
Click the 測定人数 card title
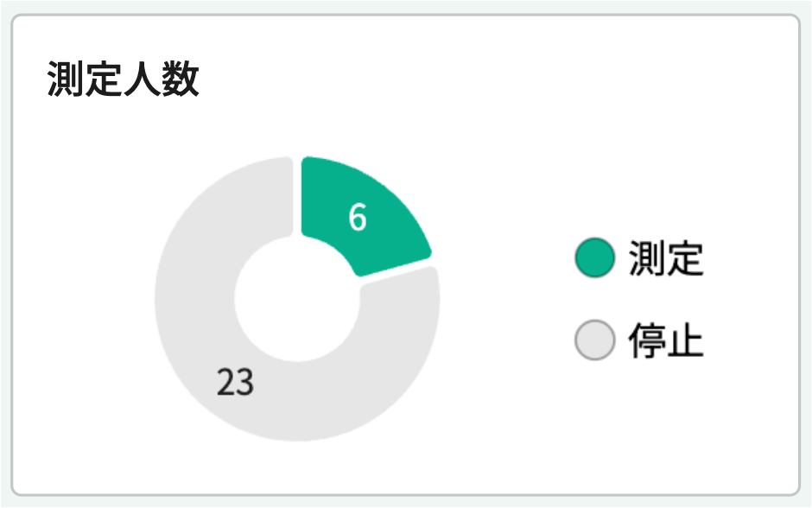click(x=123, y=81)
